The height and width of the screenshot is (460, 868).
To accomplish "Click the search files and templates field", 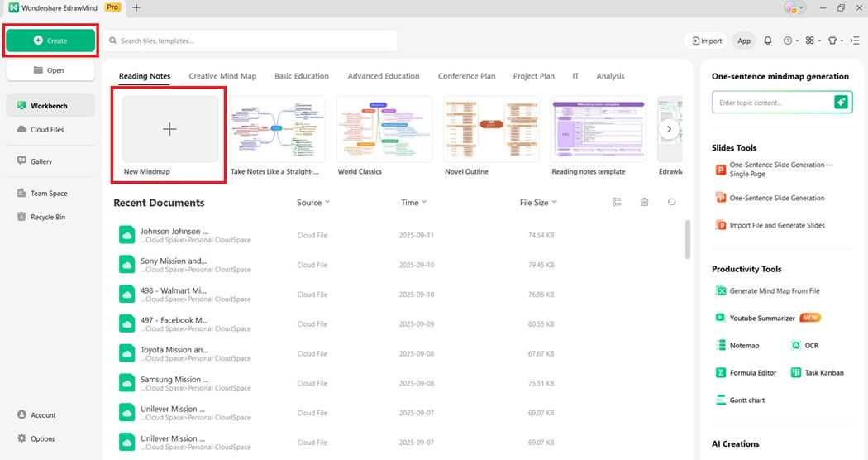I will point(250,41).
